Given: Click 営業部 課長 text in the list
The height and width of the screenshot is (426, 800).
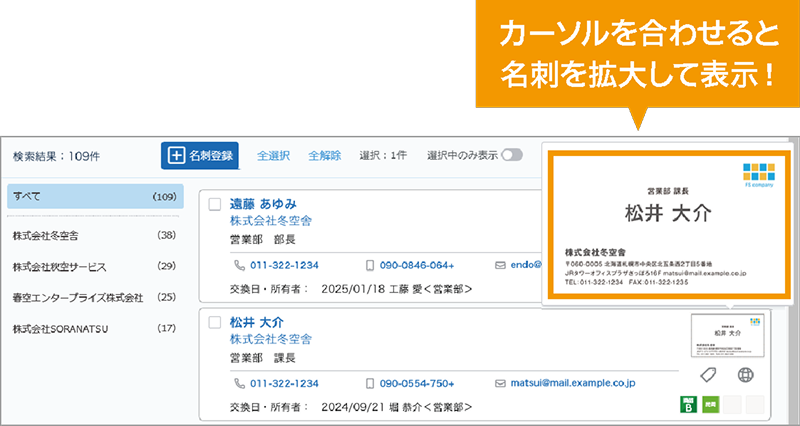Looking at the screenshot, I should click(263, 358).
